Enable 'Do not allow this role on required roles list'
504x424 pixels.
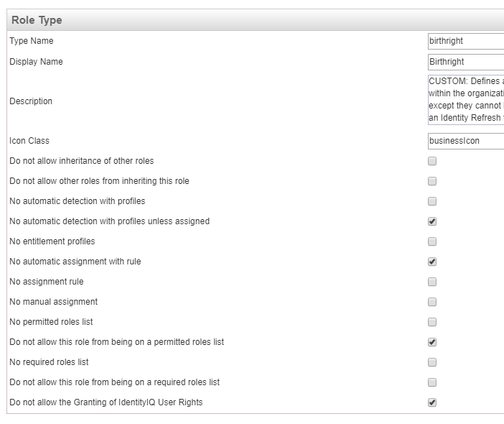coord(432,382)
